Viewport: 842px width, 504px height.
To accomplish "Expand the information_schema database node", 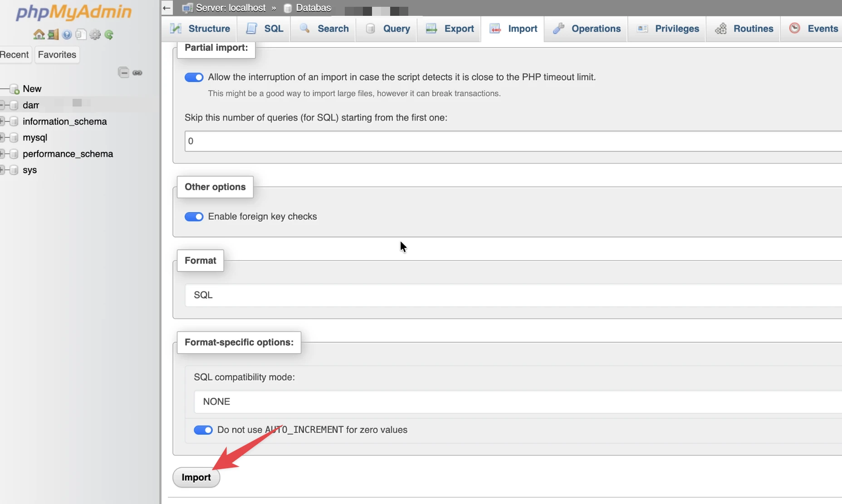I will [x=2, y=121].
